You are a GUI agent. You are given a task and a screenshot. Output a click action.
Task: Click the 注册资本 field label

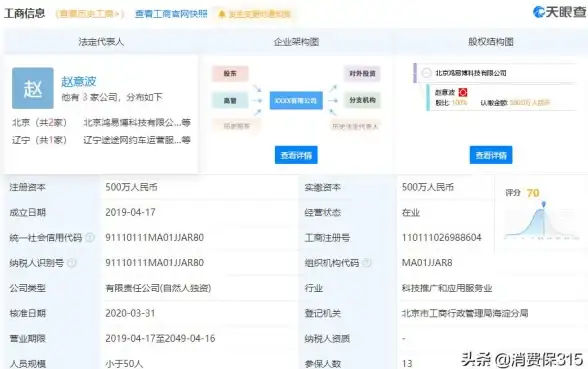pos(27,187)
